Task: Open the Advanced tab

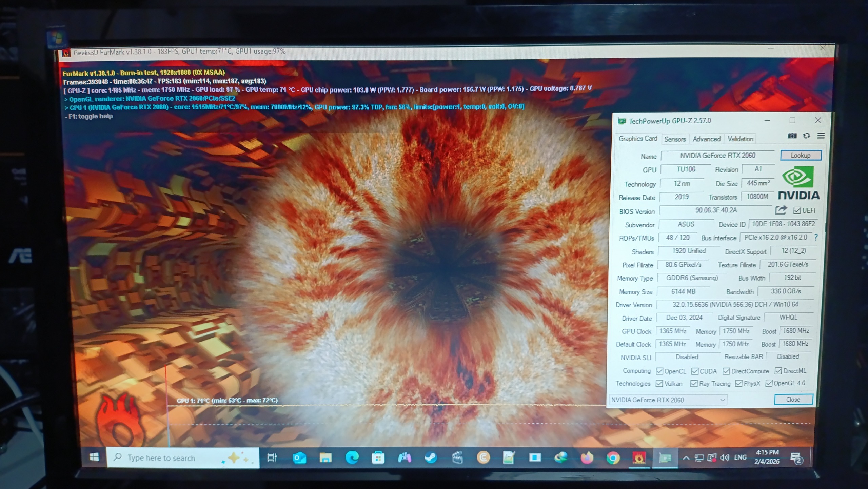Action: pos(707,139)
